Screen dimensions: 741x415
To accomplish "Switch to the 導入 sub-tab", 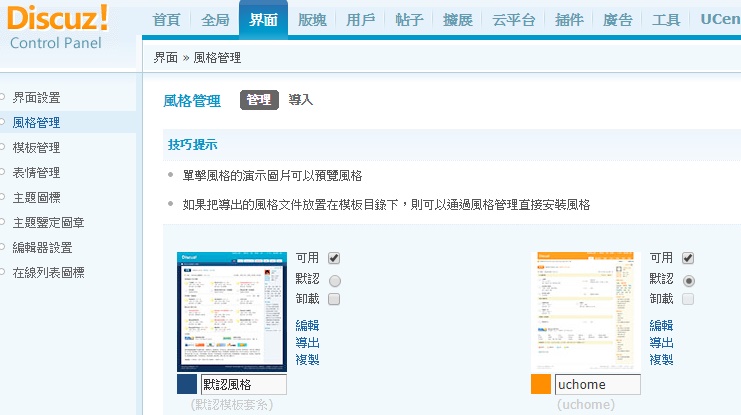I will [x=301, y=100].
